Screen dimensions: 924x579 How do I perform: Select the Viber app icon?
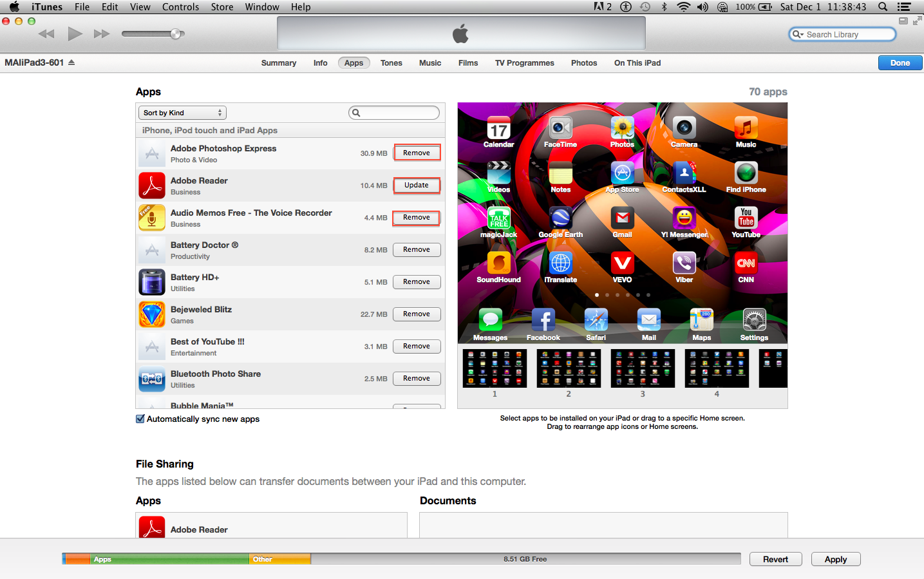[684, 263]
